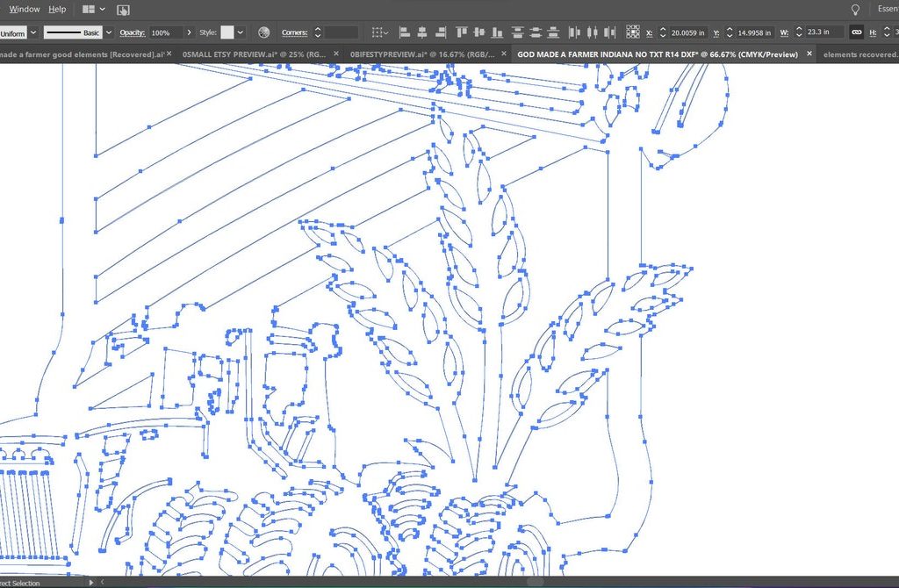Open the graphic Style dropdown arrow
The width and height of the screenshot is (899, 588).
pos(241,32)
